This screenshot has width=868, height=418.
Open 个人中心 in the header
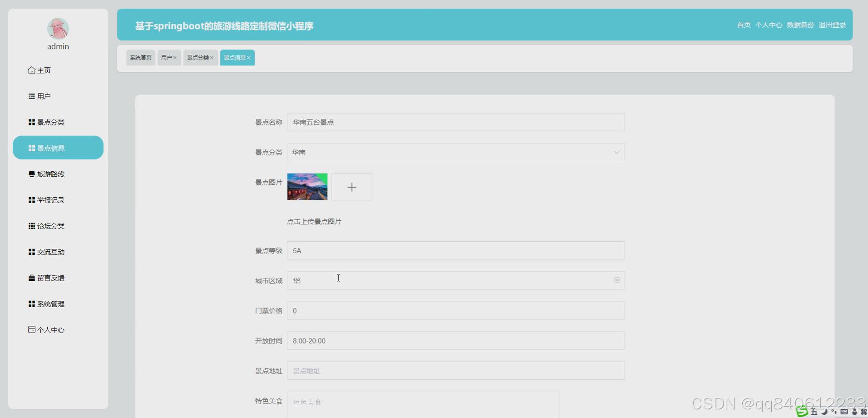769,25
